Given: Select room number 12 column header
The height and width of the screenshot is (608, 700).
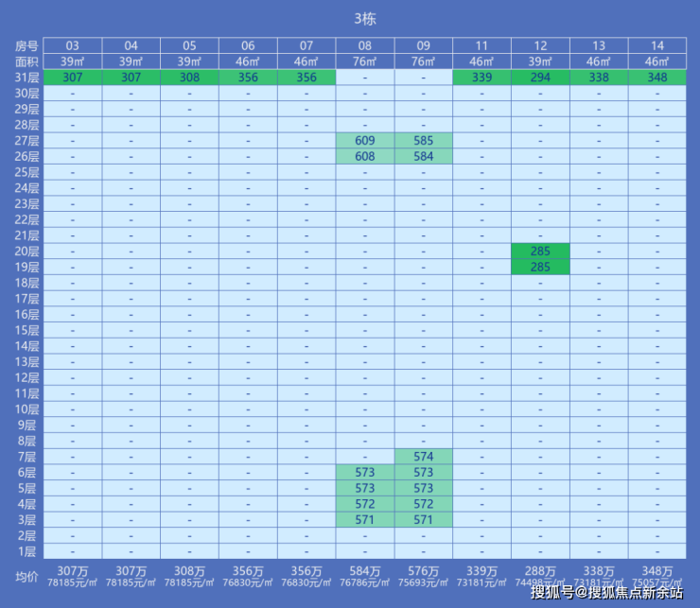Looking at the screenshot, I should 540,45.
